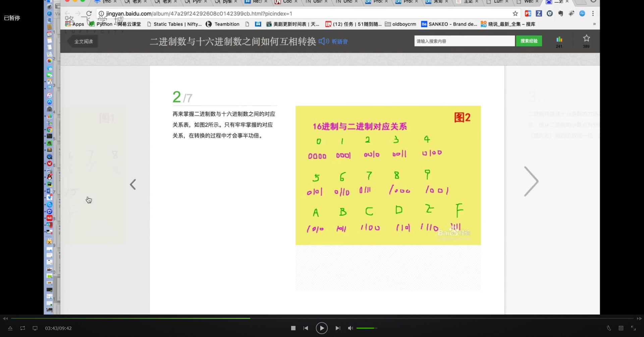Click the yellow 图2 hex-binary image
644x337 pixels.
click(388, 175)
